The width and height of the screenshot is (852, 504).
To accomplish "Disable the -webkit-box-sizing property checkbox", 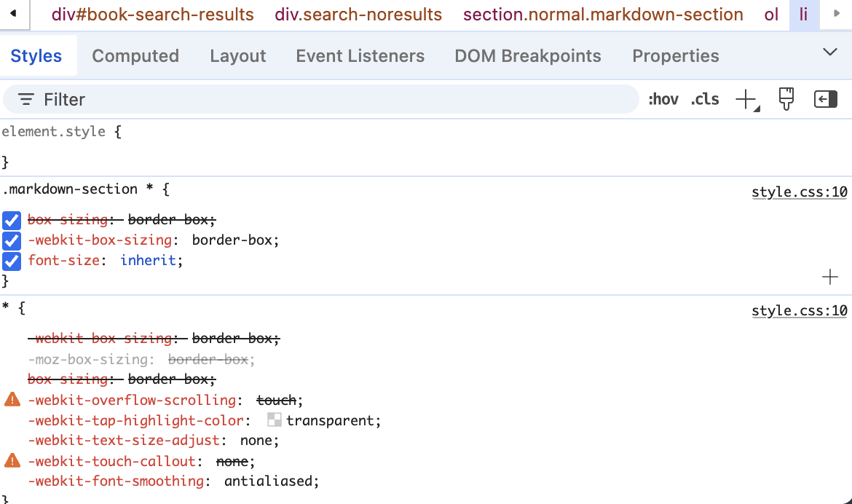I will point(11,240).
